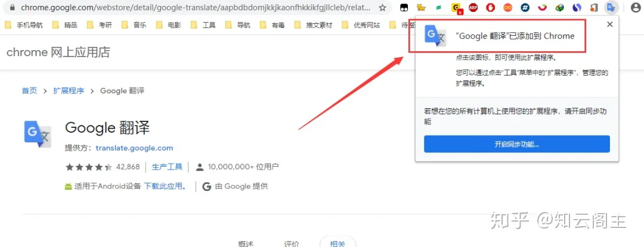The image size is (644, 247).
Task: Click the red hand AdBlock extension icon
Action: 490,7
